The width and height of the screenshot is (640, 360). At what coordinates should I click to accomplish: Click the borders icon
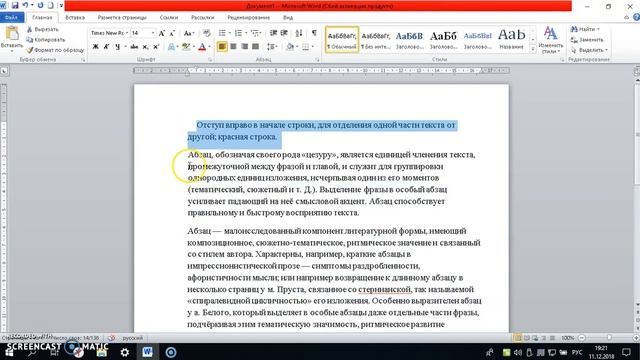[x=305, y=47]
